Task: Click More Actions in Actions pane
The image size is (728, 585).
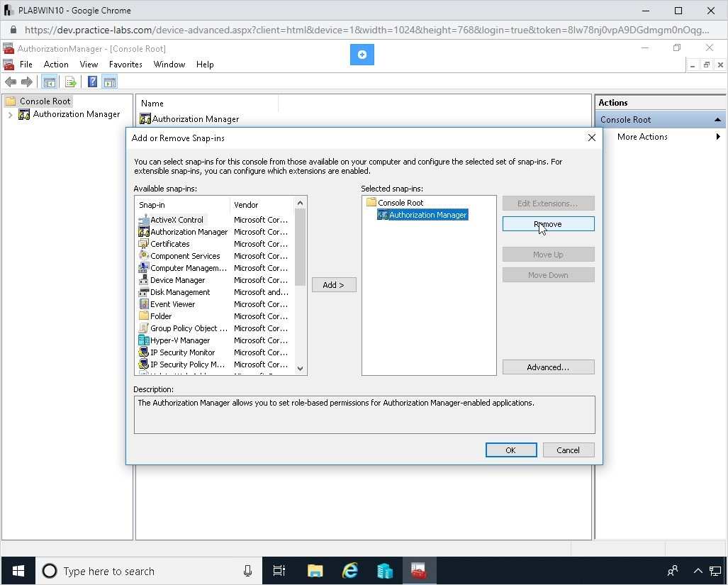Action: 642,136
